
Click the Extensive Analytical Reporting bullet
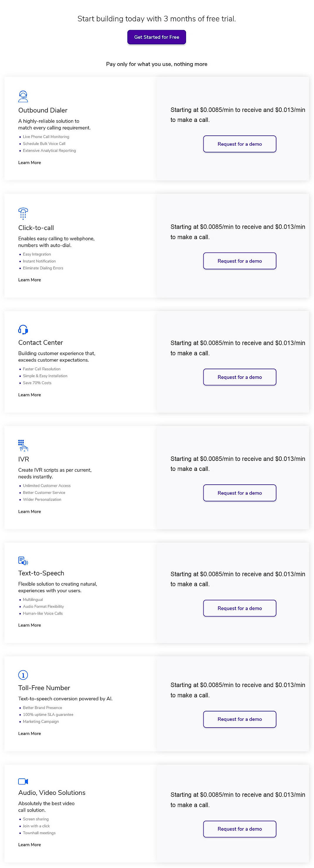(x=49, y=151)
